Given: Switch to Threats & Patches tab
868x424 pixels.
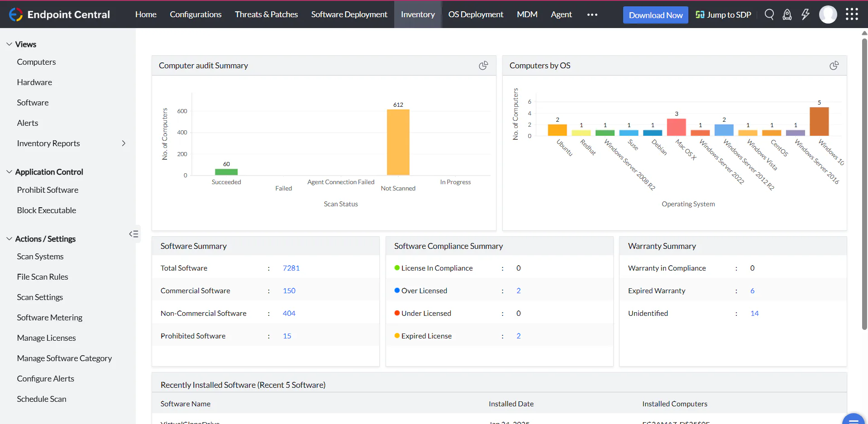Looking at the screenshot, I should tap(266, 14).
